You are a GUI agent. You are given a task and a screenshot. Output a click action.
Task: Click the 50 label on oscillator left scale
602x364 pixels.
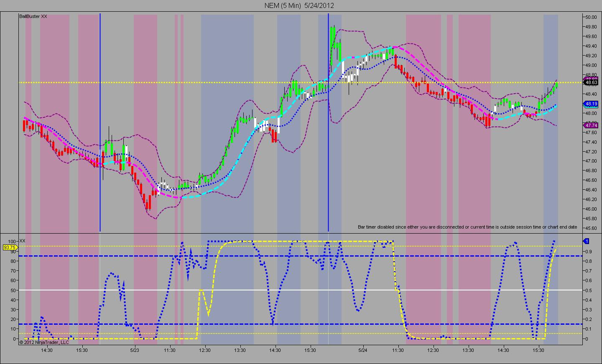pyautogui.click(x=13, y=290)
